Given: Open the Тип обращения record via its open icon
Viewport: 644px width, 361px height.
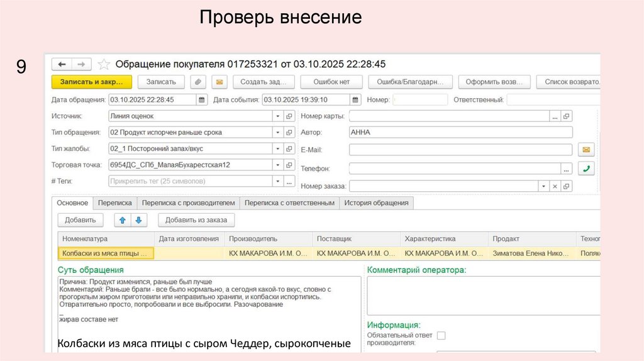Looking at the screenshot, I should tap(289, 132).
